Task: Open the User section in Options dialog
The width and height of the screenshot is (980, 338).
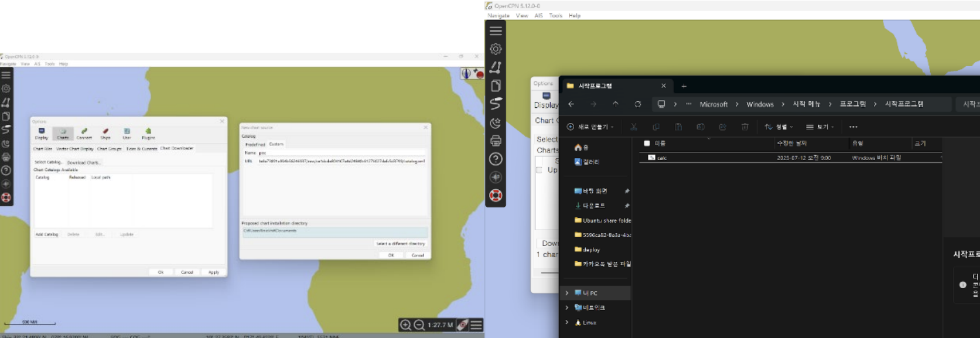Action: click(x=127, y=134)
